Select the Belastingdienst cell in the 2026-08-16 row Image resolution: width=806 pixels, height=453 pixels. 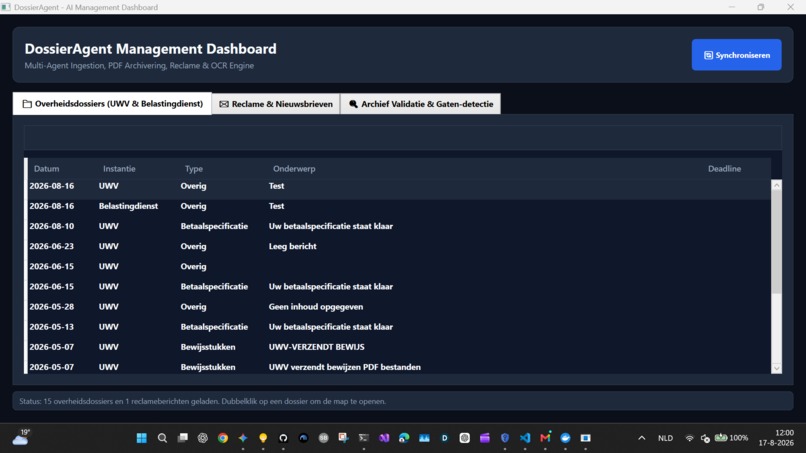(129, 206)
